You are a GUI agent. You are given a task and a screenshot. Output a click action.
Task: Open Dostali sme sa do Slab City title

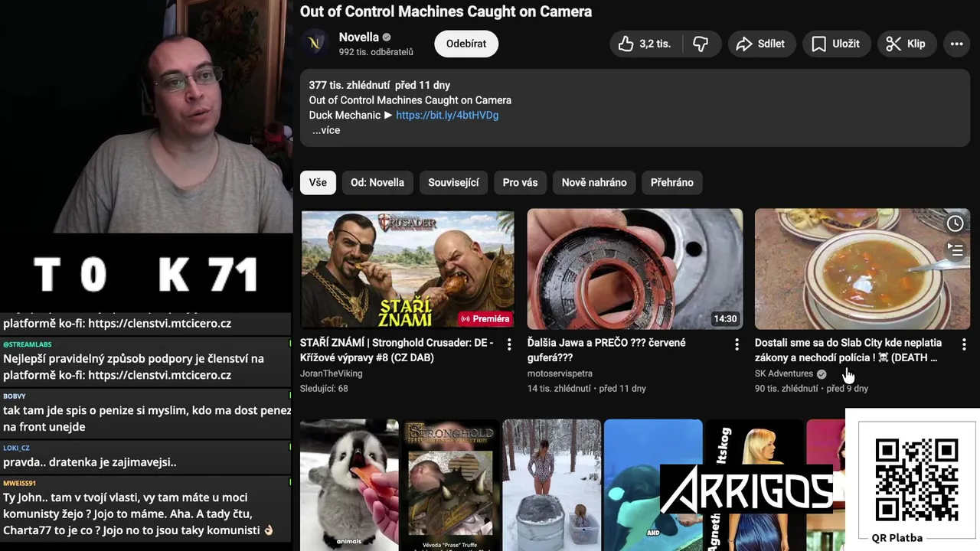(x=848, y=350)
